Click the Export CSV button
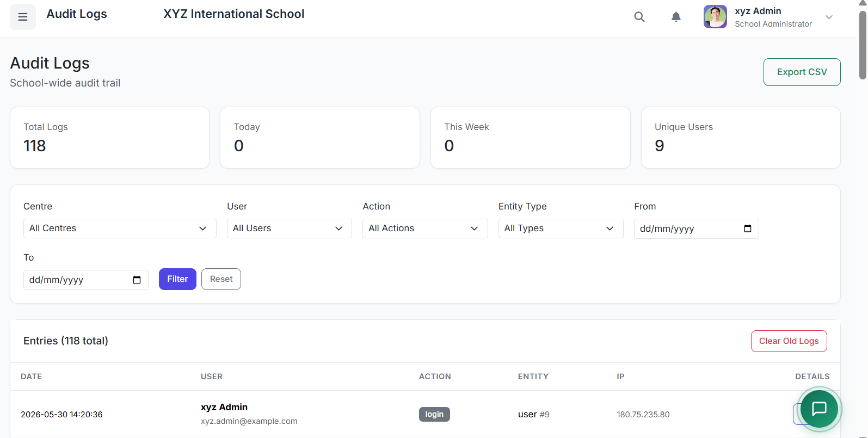The height and width of the screenshot is (438, 868). click(802, 72)
